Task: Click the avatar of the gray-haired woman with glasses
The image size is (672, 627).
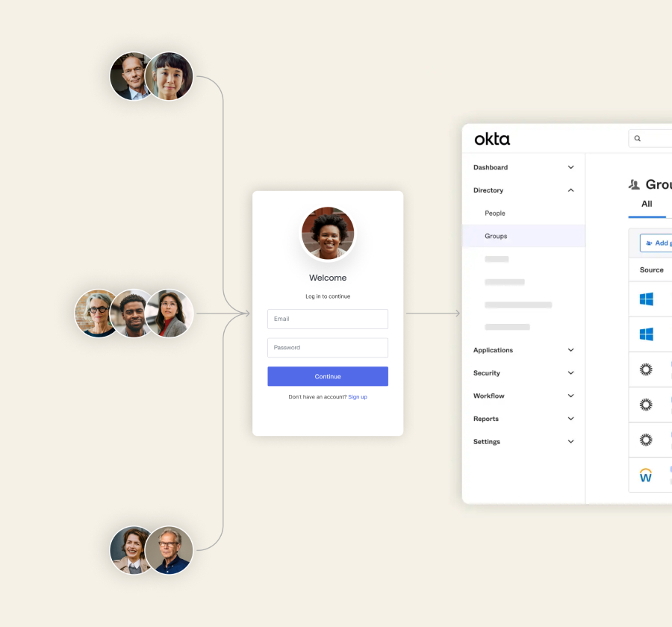Action: pyautogui.click(x=97, y=313)
